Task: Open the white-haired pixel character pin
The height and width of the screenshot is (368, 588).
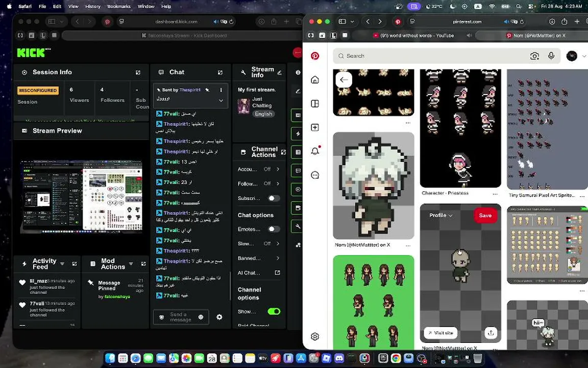Action: tap(374, 186)
